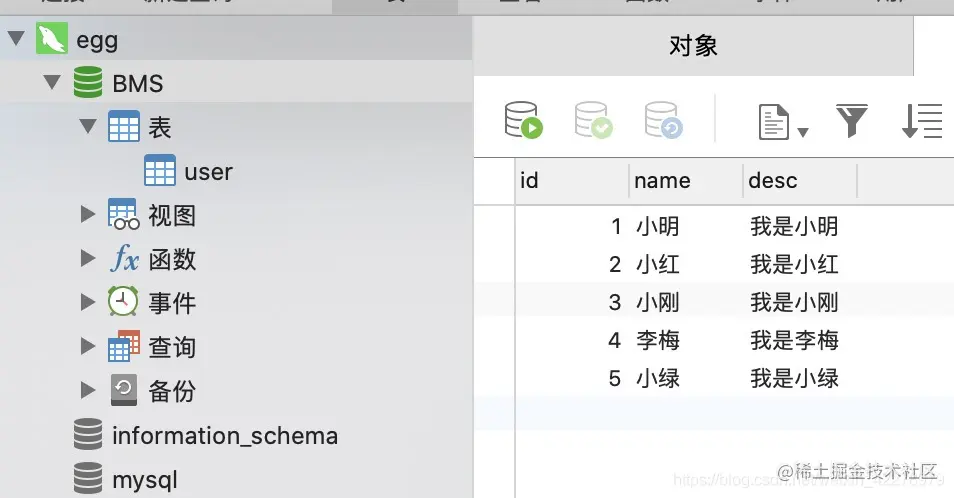Expand the 函数 functions group
This screenshot has height=498, width=954.
[x=88, y=258]
